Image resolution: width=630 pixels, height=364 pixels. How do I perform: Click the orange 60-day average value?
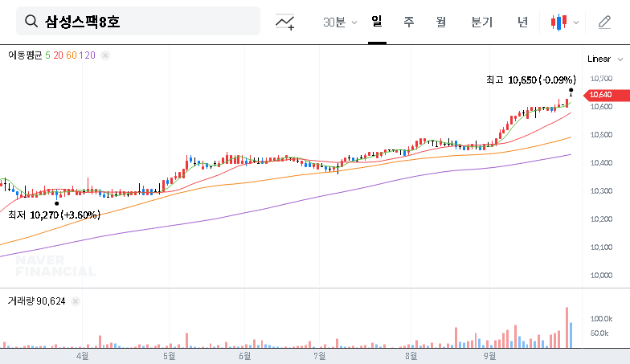[x=71, y=55]
